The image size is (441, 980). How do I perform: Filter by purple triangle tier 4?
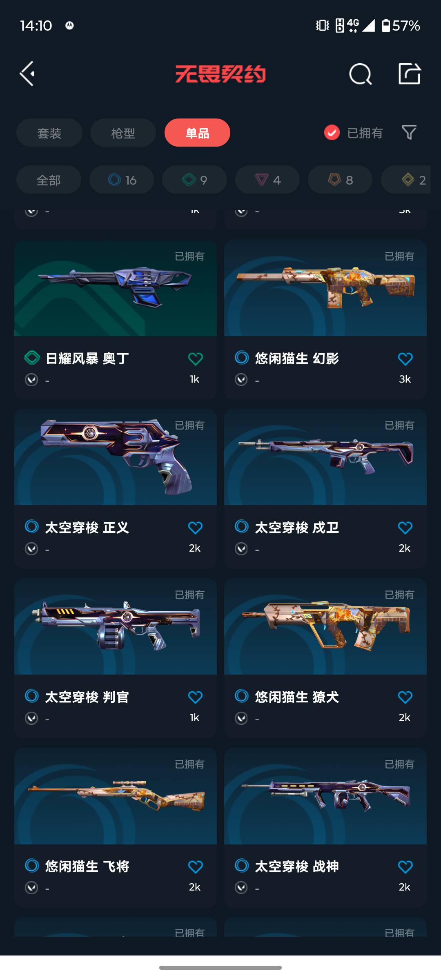[267, 180]
